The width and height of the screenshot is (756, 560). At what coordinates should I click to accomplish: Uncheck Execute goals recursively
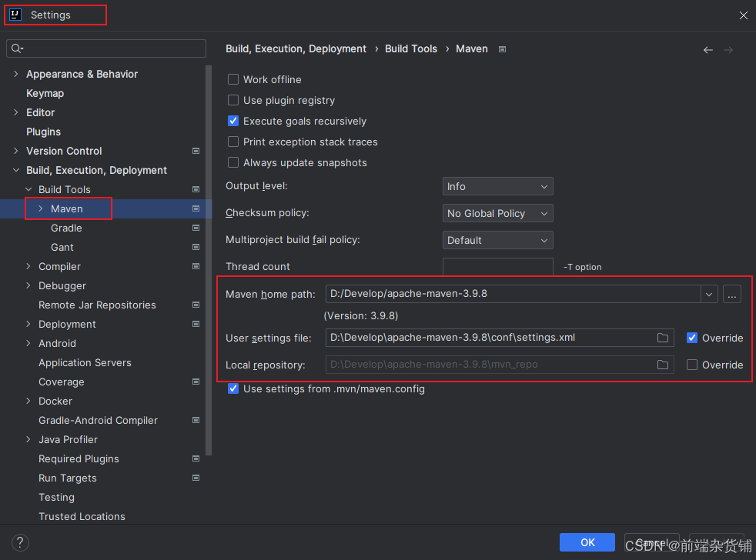tap(232, 121)
